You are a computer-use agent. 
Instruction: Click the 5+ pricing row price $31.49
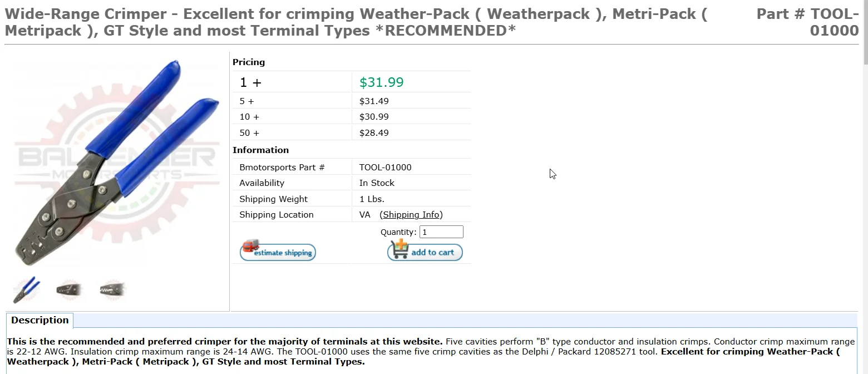click(x=374, y=101)
